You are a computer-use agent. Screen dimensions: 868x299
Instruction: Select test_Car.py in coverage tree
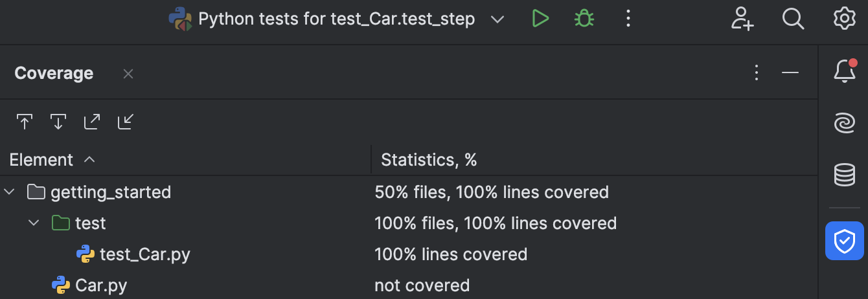tap(144, 254)
